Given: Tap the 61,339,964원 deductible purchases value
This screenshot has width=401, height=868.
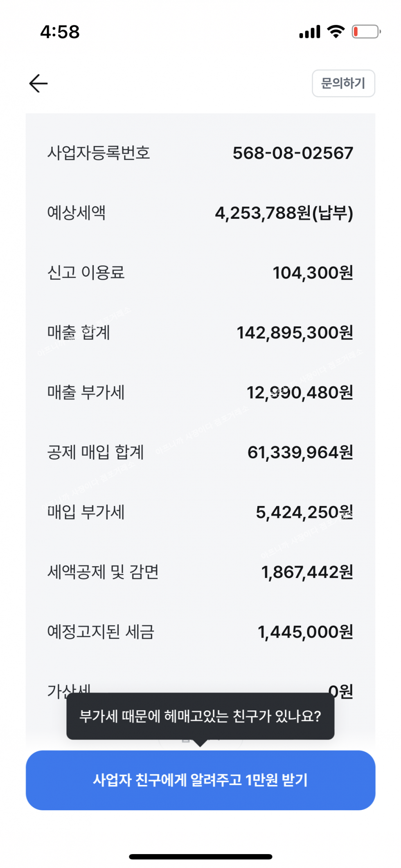Looking at the screenshot, I should point(300,452).
